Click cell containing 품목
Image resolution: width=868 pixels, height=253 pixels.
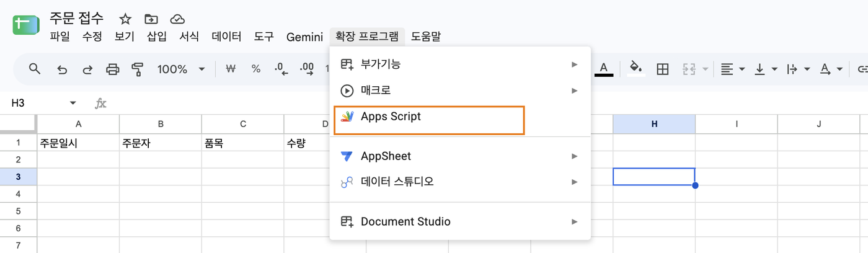[243, 143]
